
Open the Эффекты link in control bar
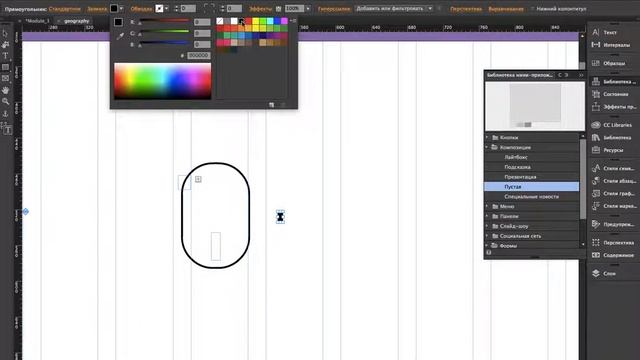point(260,9)
